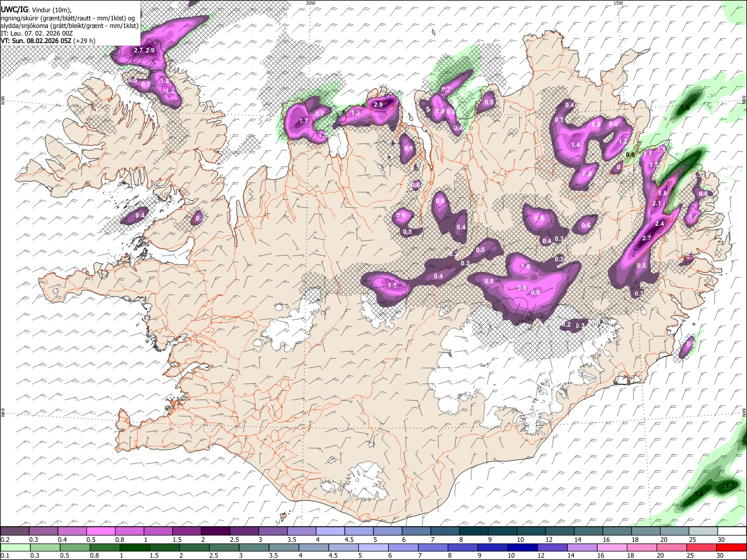Image resolution: width=747 pixels, height=560 pixels.
Task: Pick the deep blue 10–12 swatch in lower legend row
Action: tap(523, 548)
